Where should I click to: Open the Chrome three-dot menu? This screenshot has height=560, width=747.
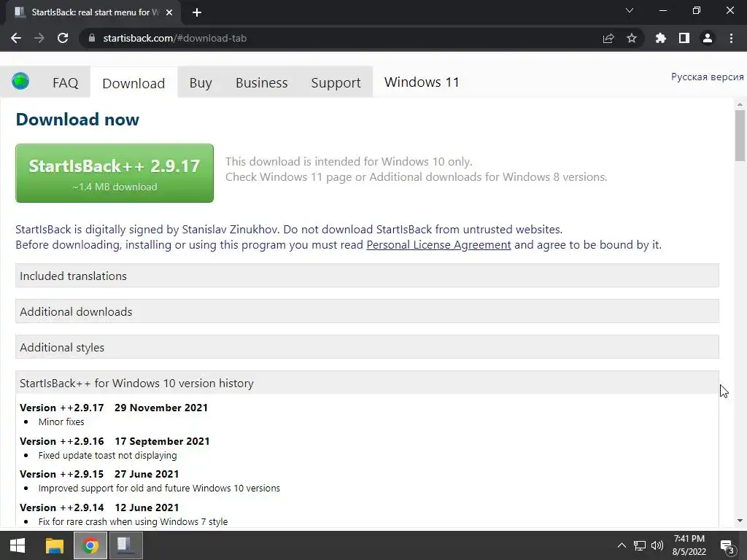[731, 38]
